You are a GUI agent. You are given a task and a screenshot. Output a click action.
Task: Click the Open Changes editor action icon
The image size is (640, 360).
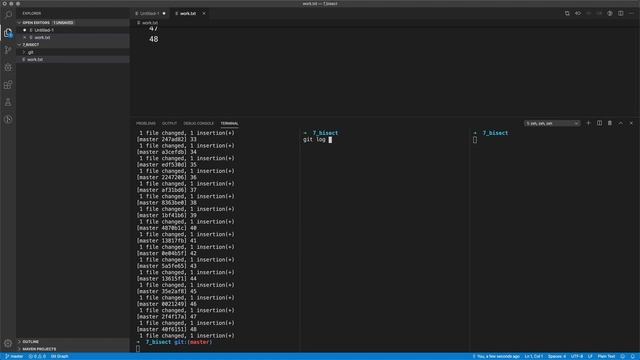[x=567, y=13]
